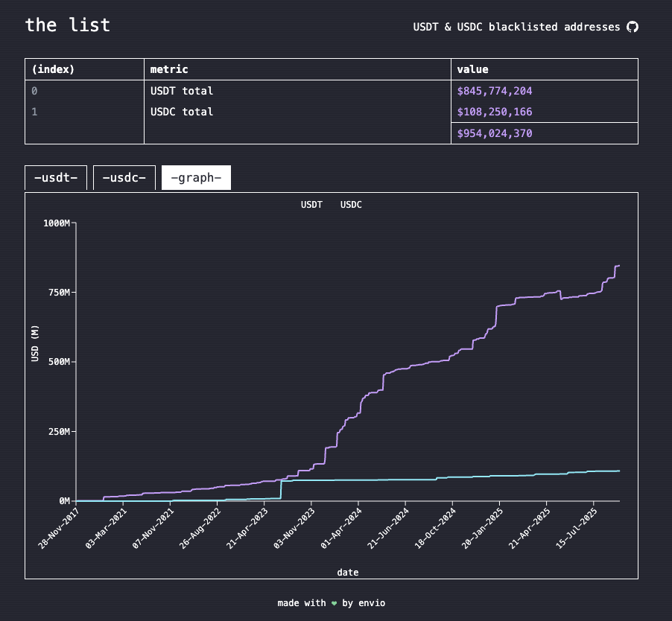The width and height of the screenshot is (672, 621).
Task: Click the 07-Nov-2021 date tick
Action: [153, 529]
